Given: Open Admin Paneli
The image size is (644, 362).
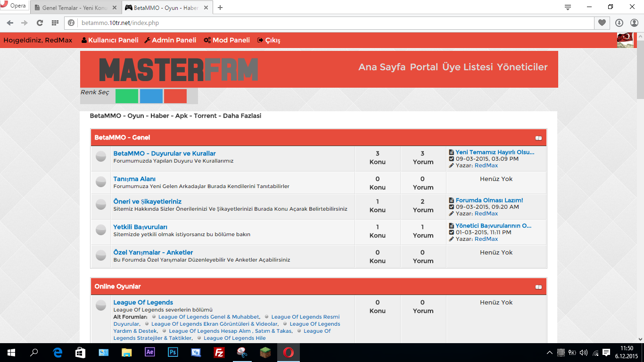Looking at the screenshot, I should tap(170, 40).
